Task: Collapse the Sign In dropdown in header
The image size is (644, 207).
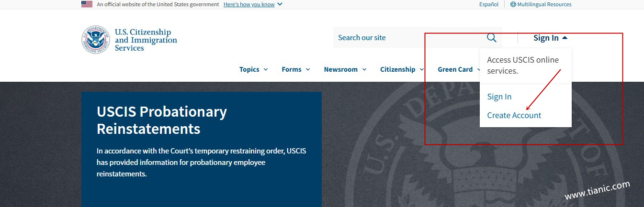Action: (551, 38)
